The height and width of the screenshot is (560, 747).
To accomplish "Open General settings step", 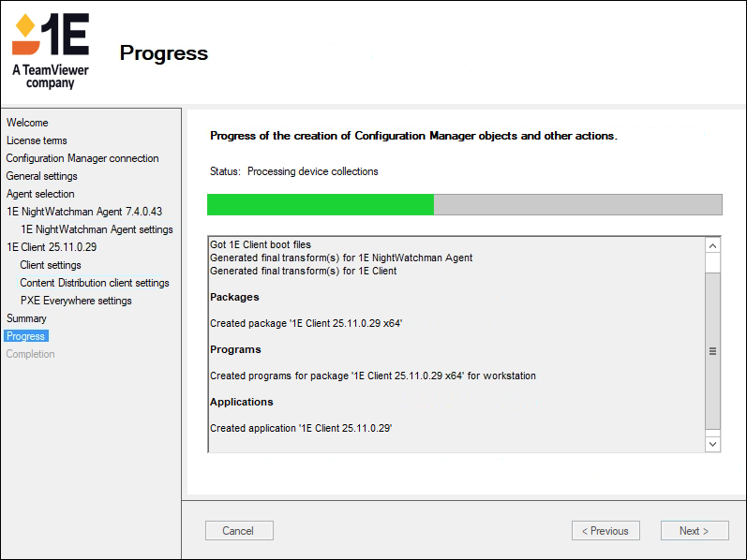I will pos(41,176).
